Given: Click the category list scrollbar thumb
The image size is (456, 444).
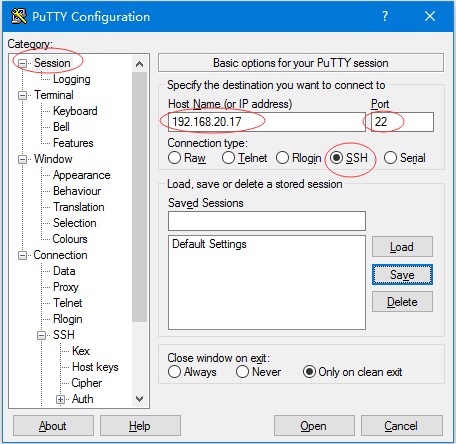Looking at the screenshot, I should [139, 197].
